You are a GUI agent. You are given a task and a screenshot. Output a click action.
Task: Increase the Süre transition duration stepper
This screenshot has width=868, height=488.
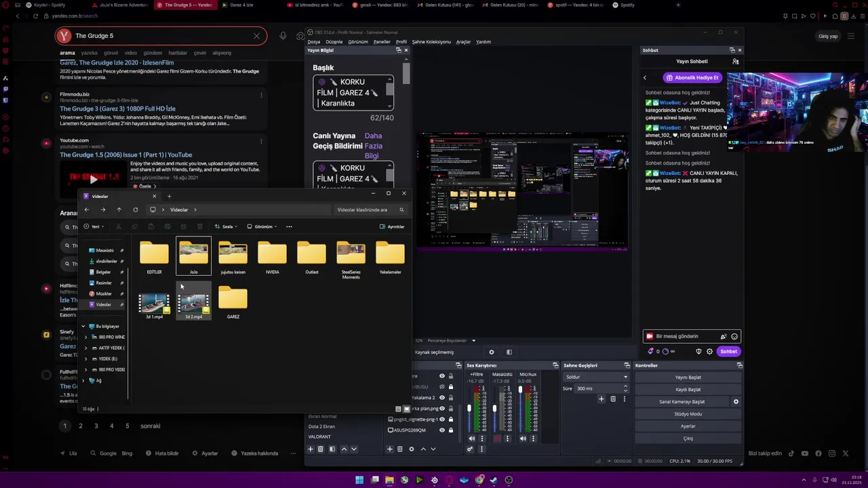(x=625, y=386)
